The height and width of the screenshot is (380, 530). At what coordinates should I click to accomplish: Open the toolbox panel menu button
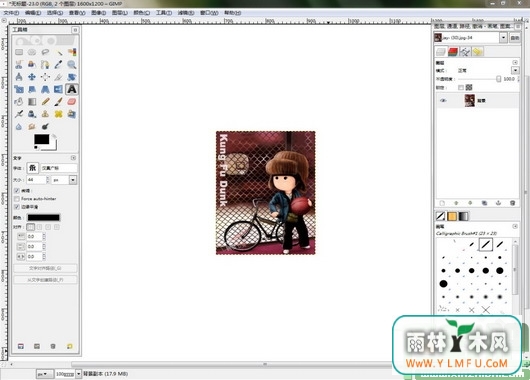[75, 30]
